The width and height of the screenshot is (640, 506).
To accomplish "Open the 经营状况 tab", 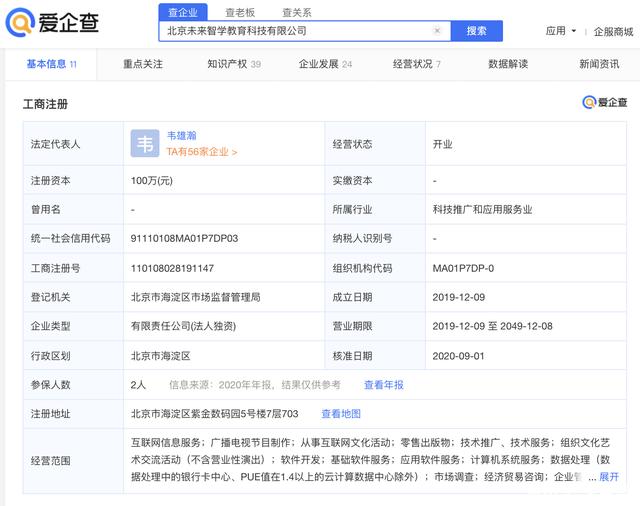I will (x=416, y=64).
